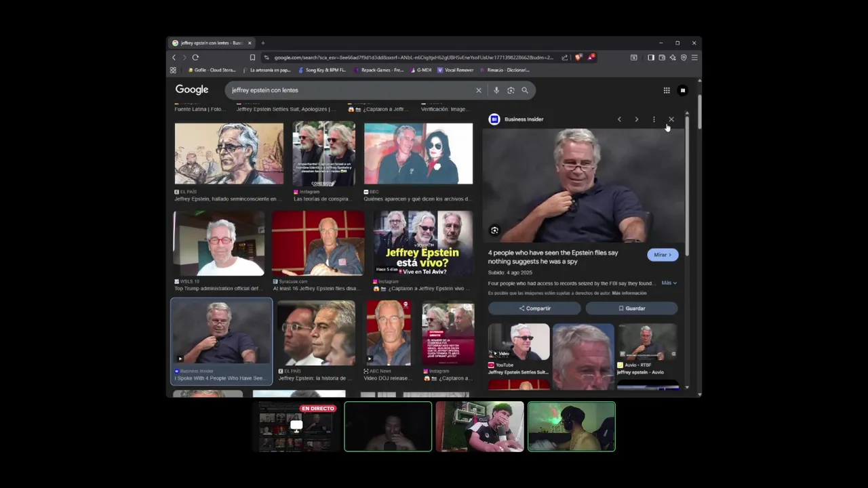Open the Gofile - Cloud Storage bookmark
The width and height of the screenshot is (868, 488).
point(211,70)
